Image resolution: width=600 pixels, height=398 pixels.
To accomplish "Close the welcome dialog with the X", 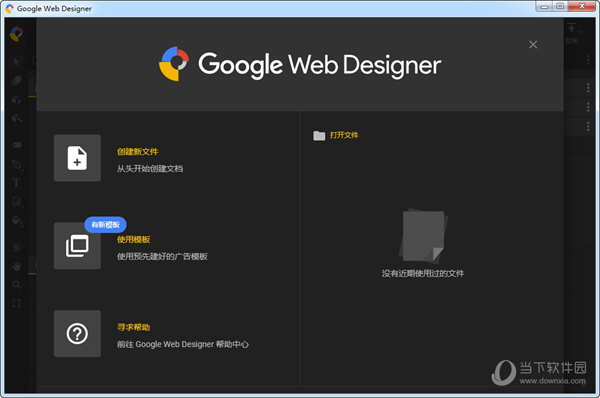I will coord(533,45).
